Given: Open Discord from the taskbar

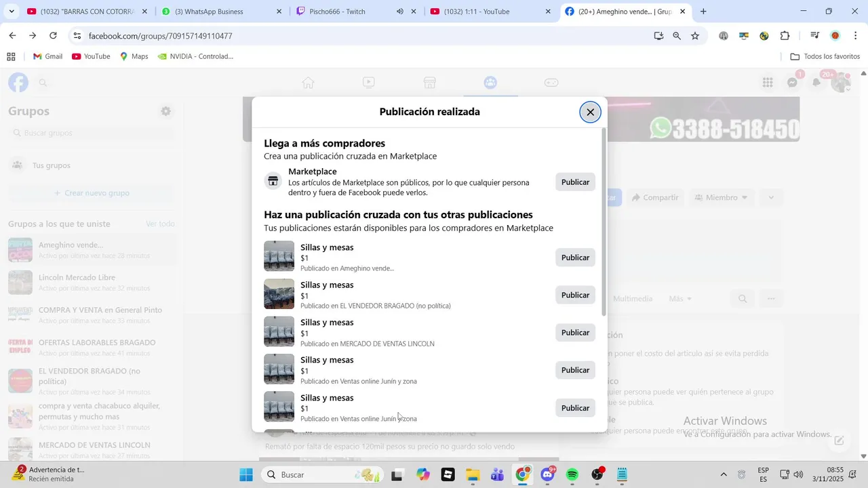Looking at the screenshot, I should 547,474.
